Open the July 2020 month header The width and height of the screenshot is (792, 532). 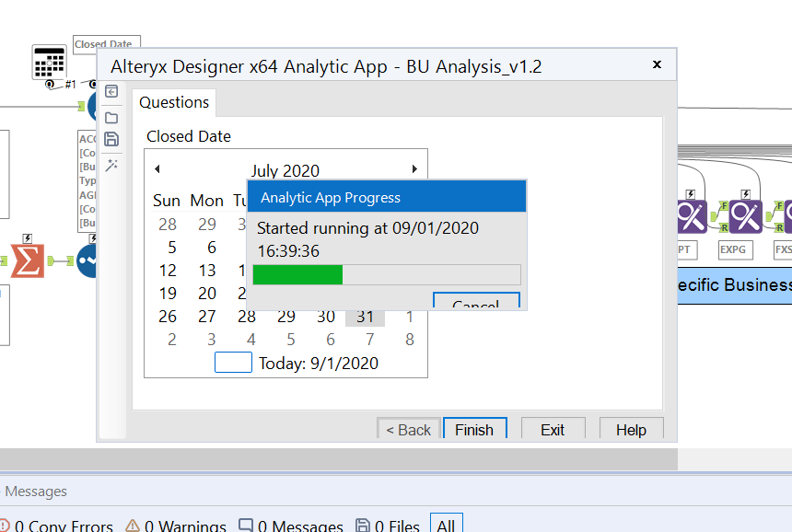pos(286,170)
